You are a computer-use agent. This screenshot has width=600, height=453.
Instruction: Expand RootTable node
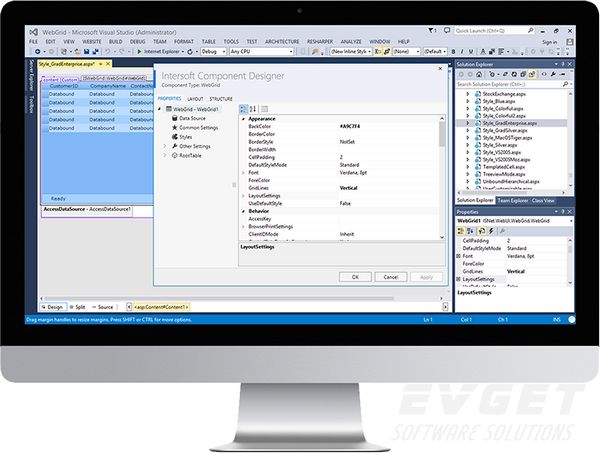click(165, 155)
